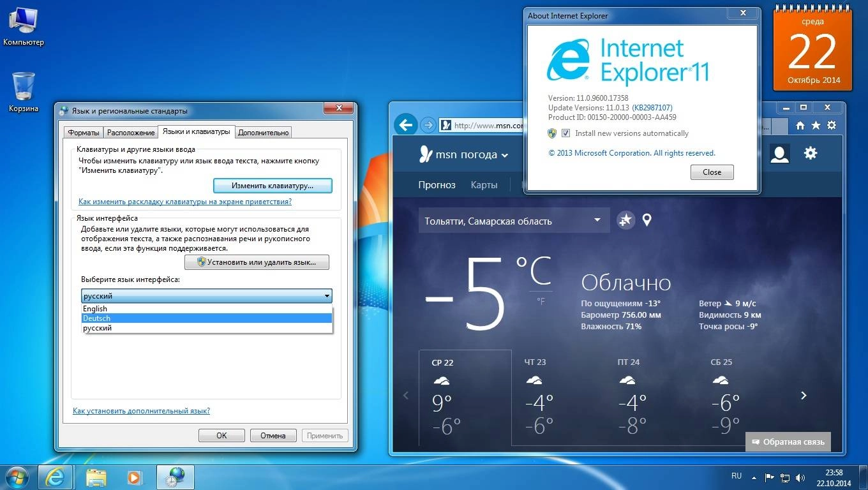Viewport: 868px width, 490px height.
Task: Go to previous forecast days arrow
Action: click(x=406, y=396)
